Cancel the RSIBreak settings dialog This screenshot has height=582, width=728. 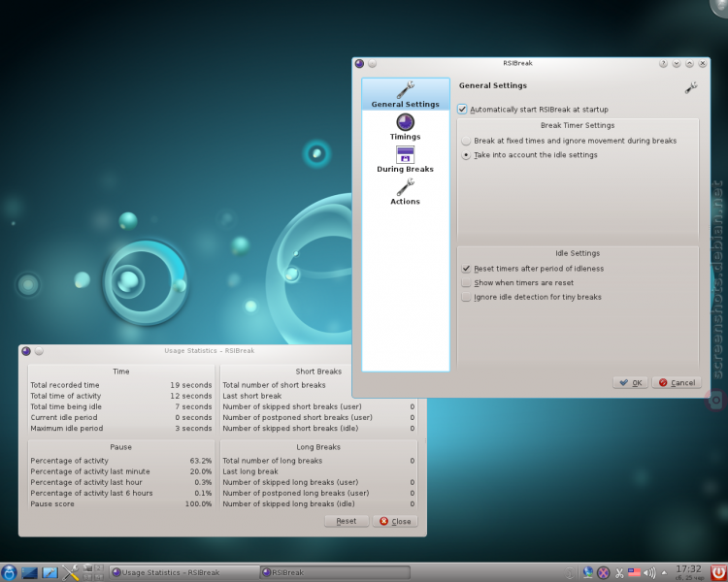point(677,383)
